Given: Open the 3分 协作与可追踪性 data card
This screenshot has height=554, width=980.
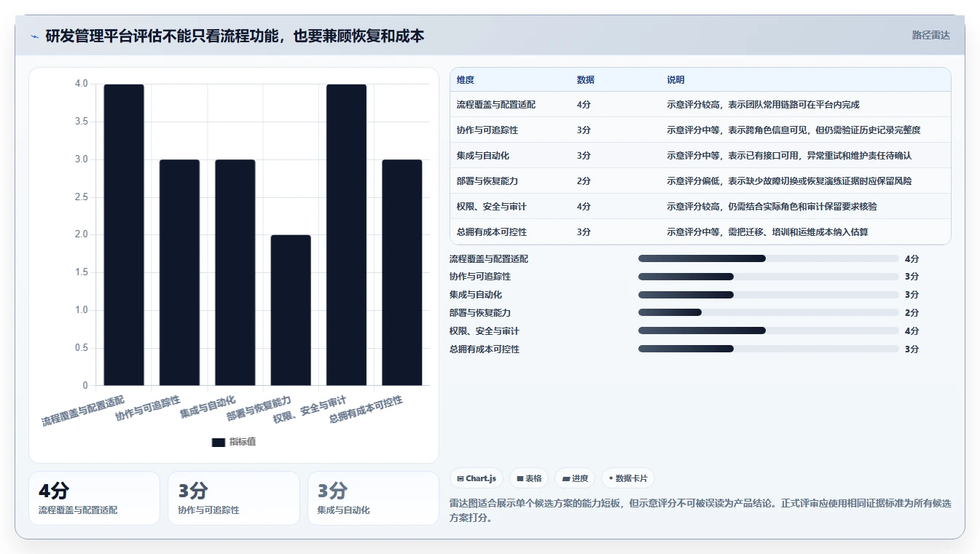Looking at the screenshot, I should tap(234, 498).
